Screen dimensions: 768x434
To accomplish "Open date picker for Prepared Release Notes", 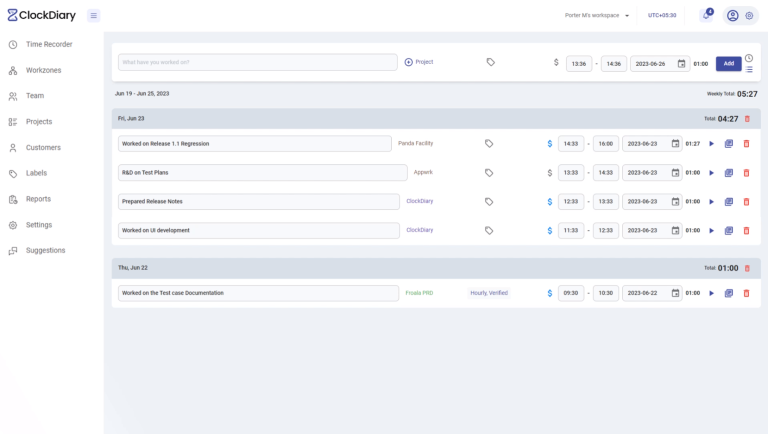I will (x=675, y=201).
